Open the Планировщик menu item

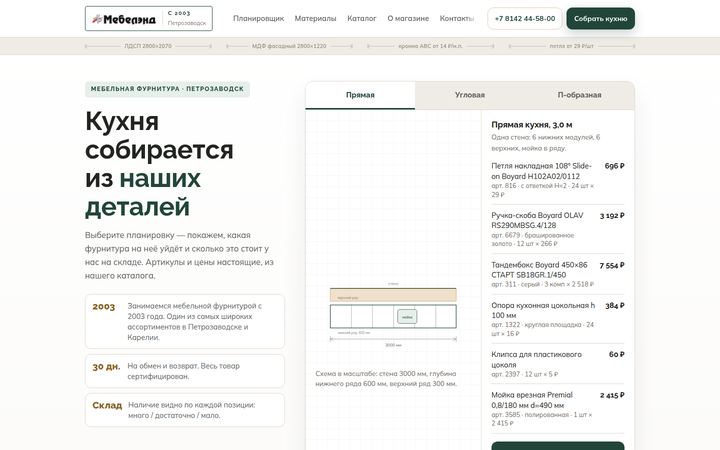click(258, 18)
